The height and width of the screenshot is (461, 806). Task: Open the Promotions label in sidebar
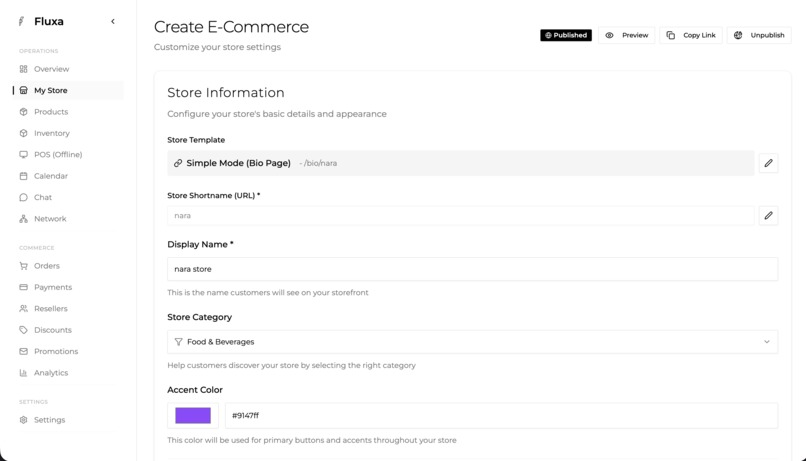(x=56, y=352)
